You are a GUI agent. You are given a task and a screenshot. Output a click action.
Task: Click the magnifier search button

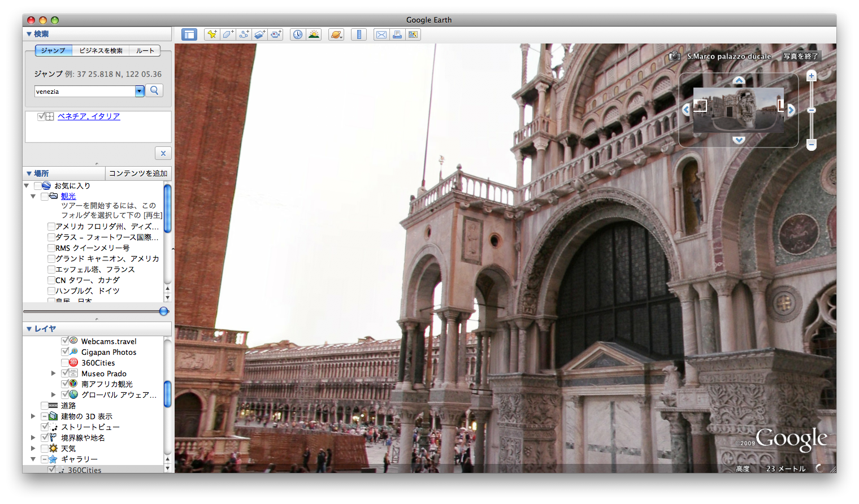point(154,90)
